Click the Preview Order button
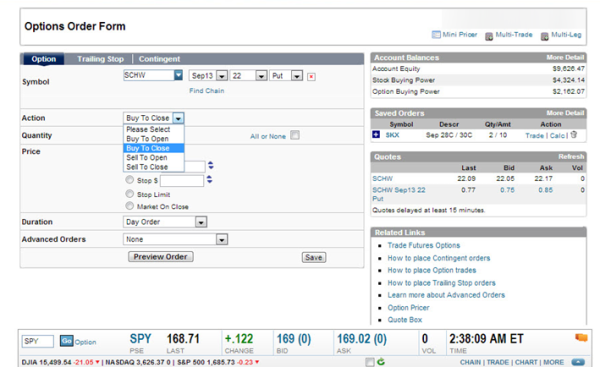The height and width of the screenshot is (367, 600). pyautogui.click(x=160, y=256)
